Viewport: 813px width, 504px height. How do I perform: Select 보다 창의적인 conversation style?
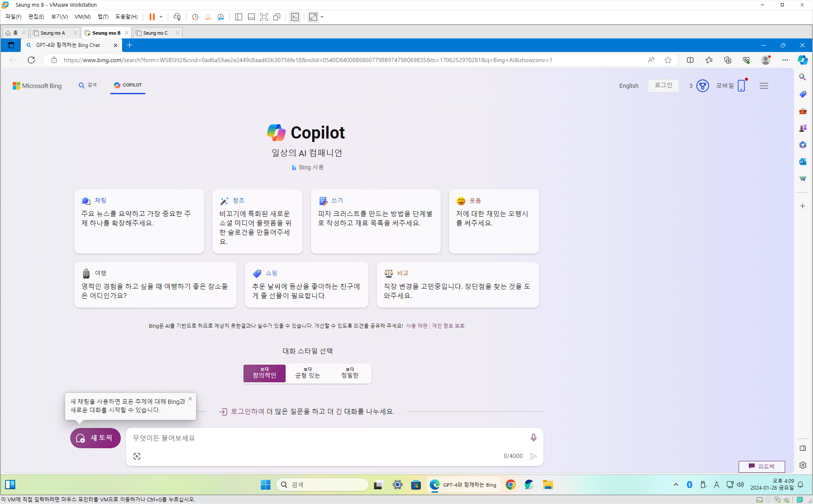[265, 373]
